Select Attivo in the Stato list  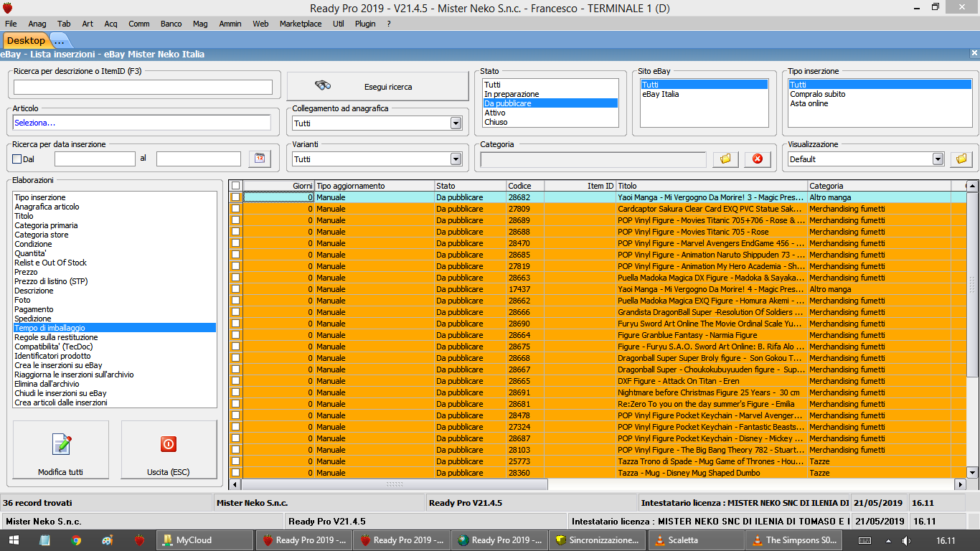pyautogui.click(x=495, y=113)
